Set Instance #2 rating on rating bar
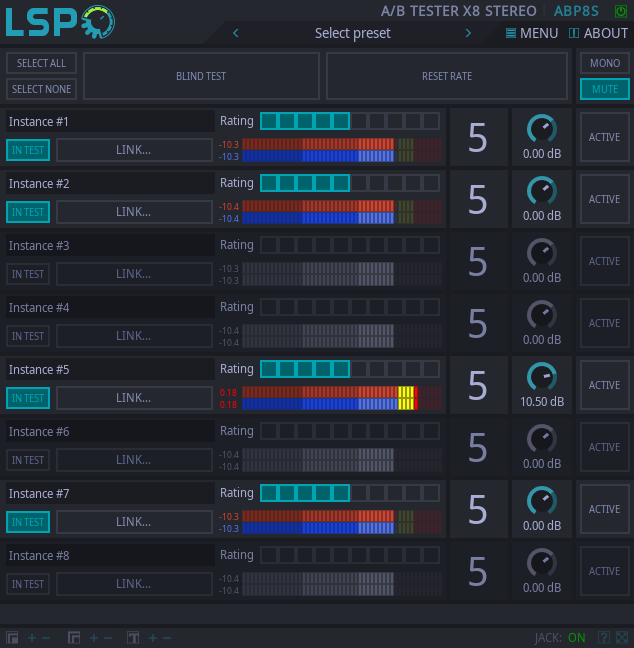The width and height of the screenshot is (634, 648). pos(349,183)
